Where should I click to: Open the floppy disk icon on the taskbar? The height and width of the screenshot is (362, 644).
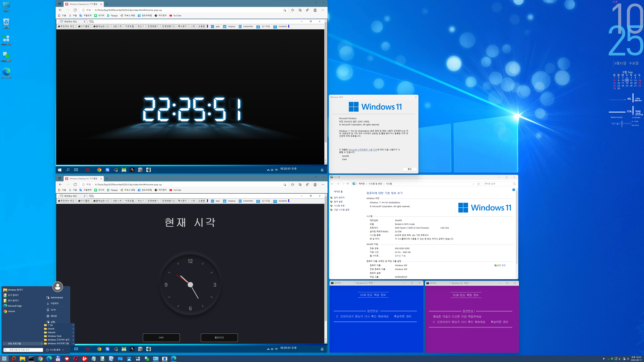tap(58, 358)
